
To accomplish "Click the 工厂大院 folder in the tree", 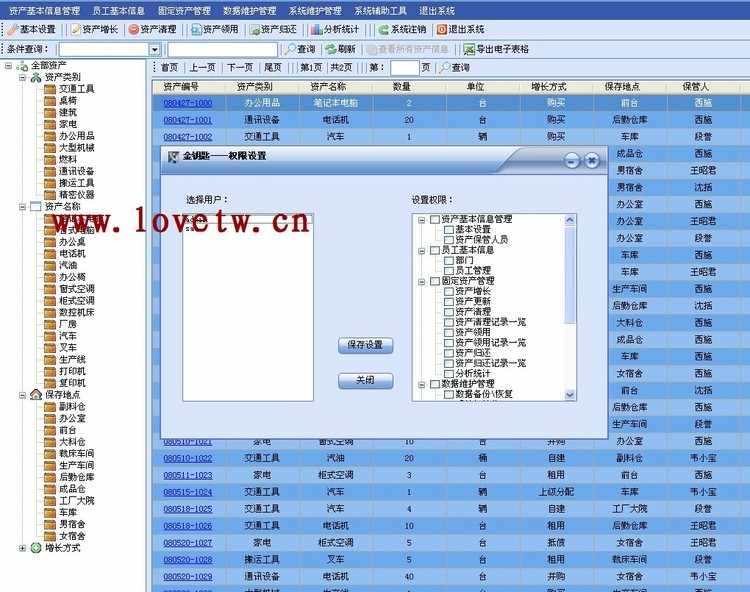I will click(x=50, y=501).
